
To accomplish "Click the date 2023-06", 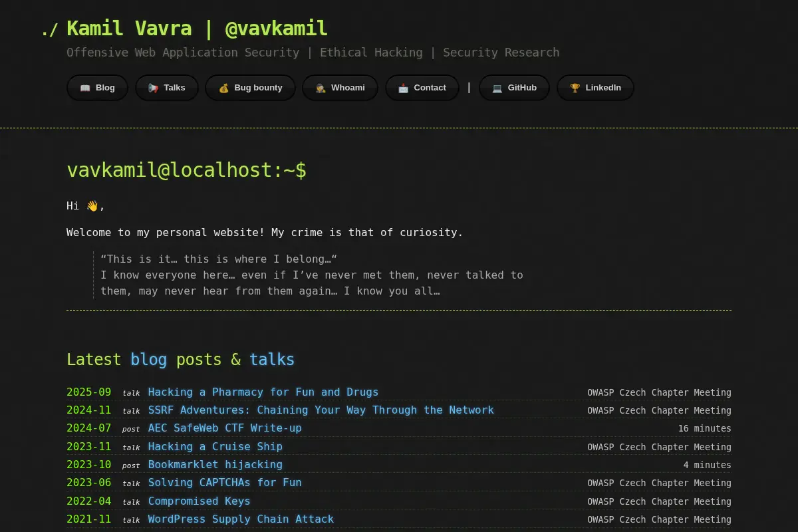I will (89, 483).
